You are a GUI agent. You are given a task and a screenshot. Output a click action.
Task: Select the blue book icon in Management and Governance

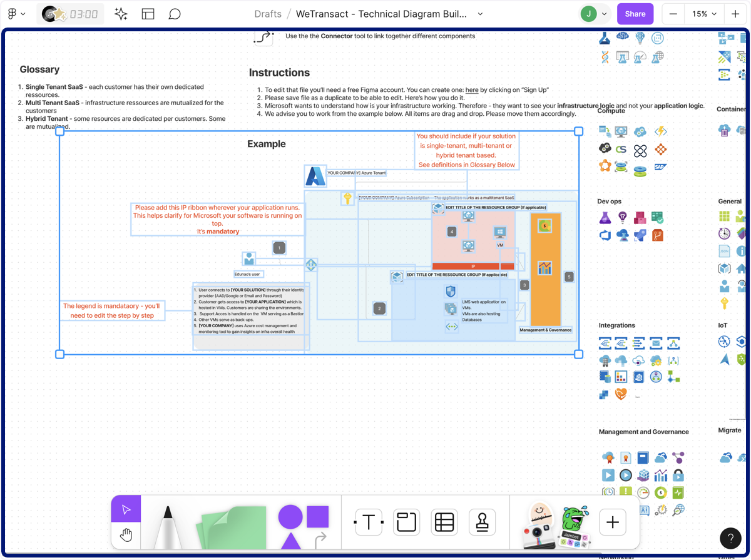(643, 457)
